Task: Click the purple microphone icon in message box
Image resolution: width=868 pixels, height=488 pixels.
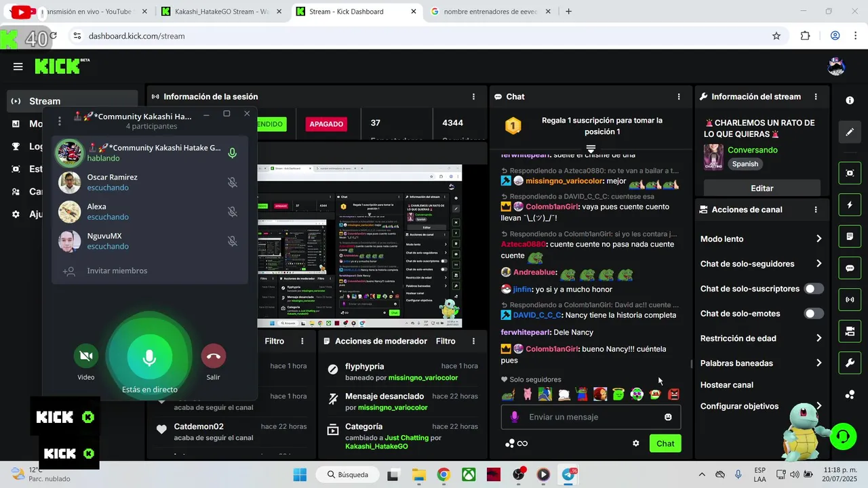Action: (515, 417)
